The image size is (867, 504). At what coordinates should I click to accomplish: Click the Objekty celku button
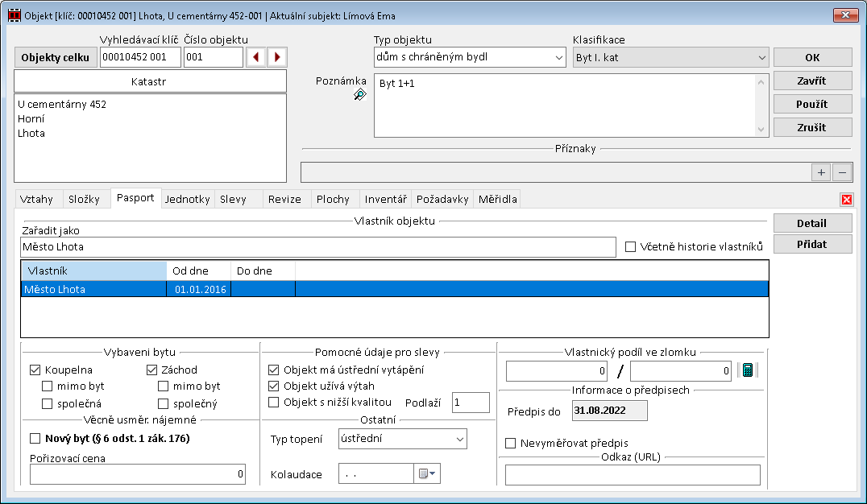55,57
